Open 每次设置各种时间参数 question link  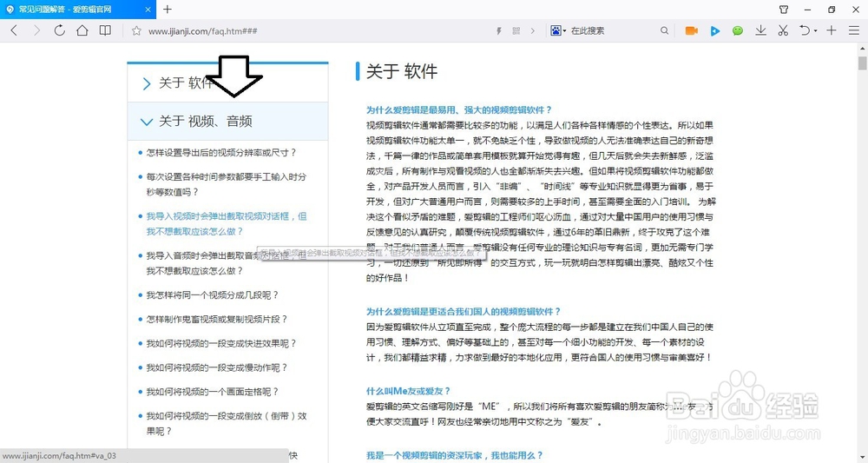point(226,184)
